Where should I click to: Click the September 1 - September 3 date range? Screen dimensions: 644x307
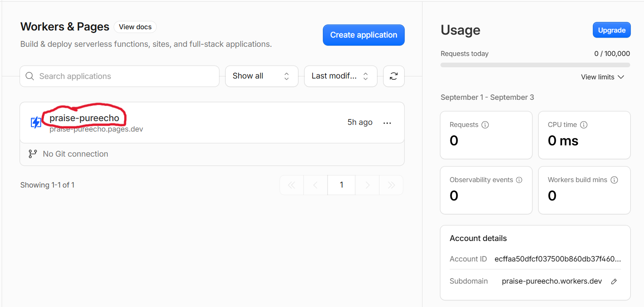click(487, 97)
